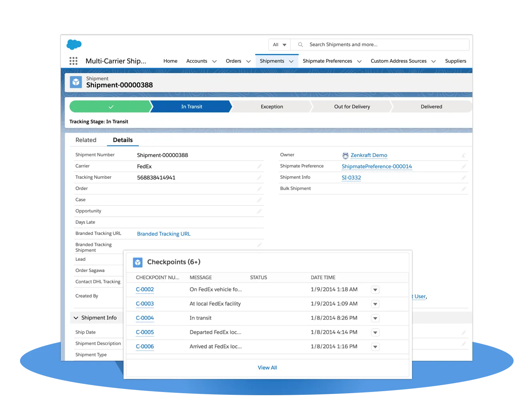
Task: Click in the Search Shipments field
Action: [380, 44]
